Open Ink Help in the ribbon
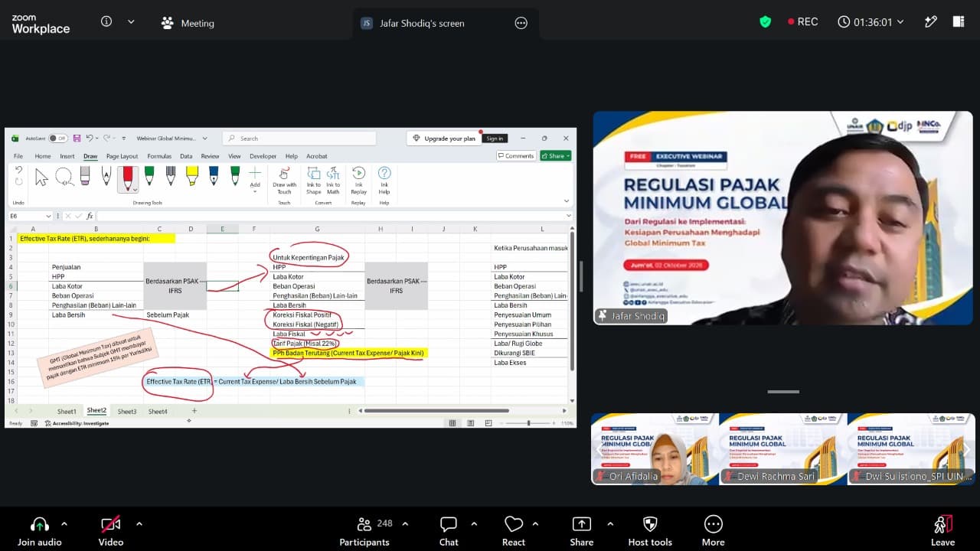This screenshot has width=980, height=551. pyautogui.click(x=384, y=181)
